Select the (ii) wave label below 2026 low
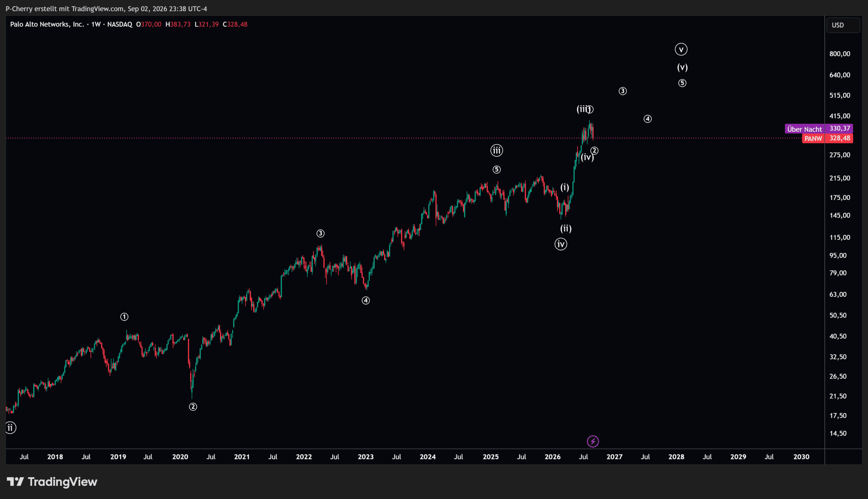 pos(566,228)
